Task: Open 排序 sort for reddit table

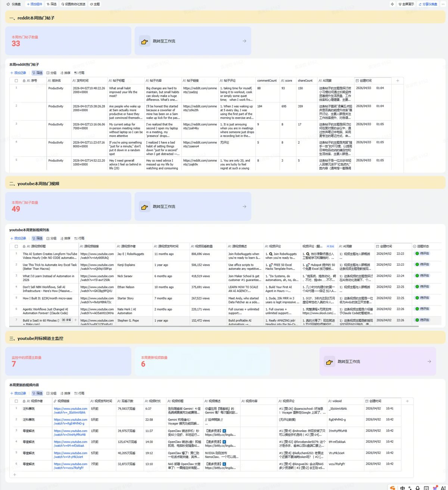Action: [65, 73]
